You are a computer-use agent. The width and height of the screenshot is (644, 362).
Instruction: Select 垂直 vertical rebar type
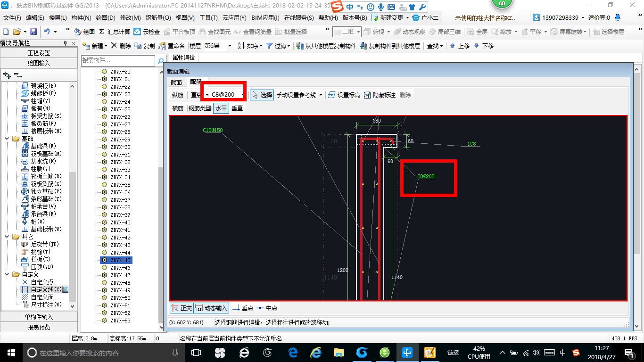237,108
